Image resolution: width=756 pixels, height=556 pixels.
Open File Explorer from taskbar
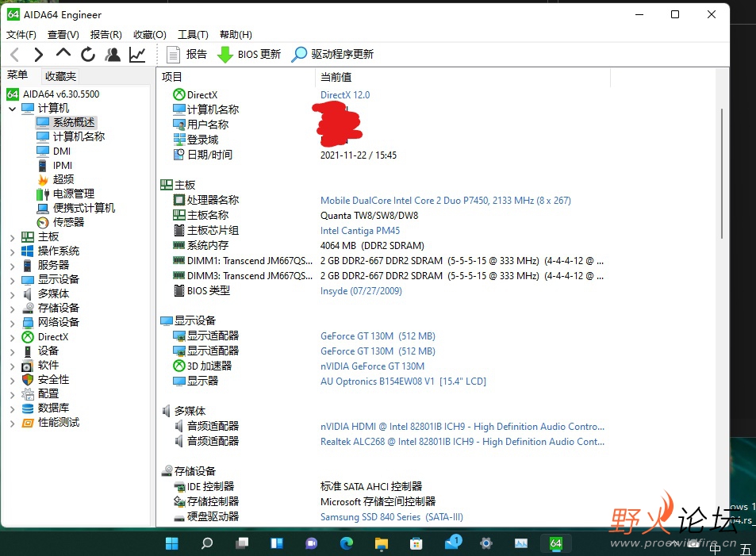point(382,543)
